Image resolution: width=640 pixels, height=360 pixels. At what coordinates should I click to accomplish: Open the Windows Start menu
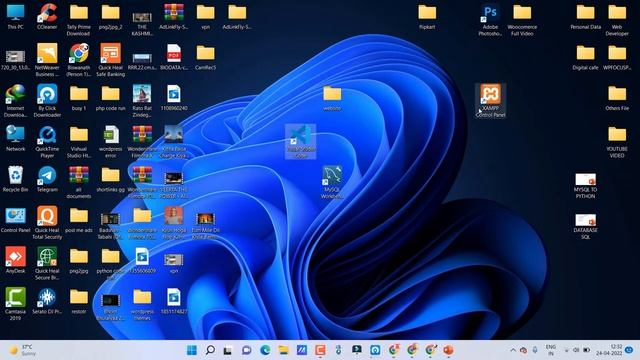(191, 350)
